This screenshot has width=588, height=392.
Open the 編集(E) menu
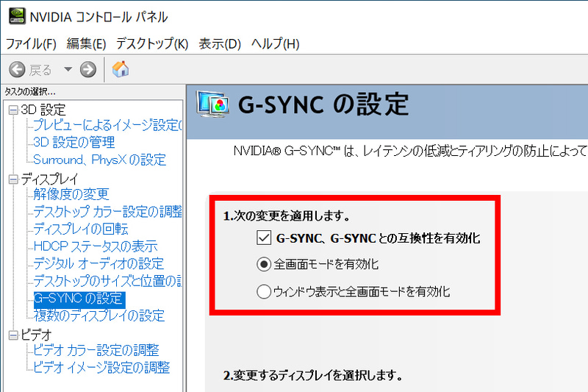click(x=86, y=44)
